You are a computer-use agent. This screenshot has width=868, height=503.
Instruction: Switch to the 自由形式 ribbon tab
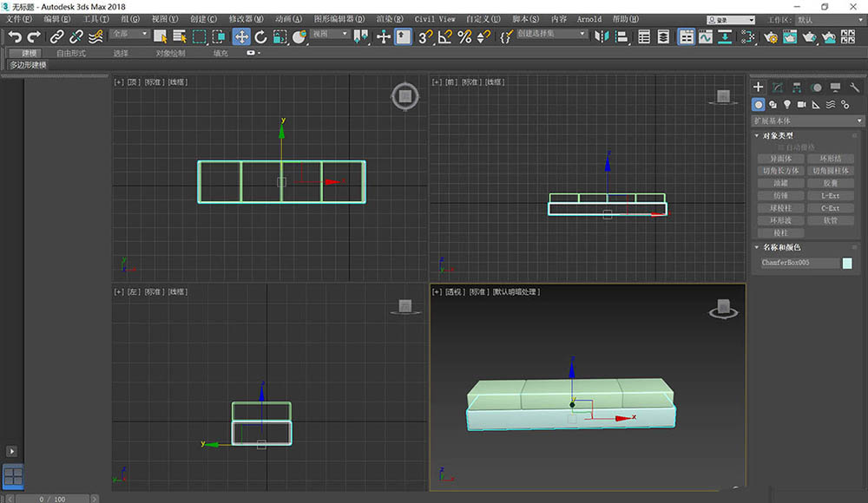coord(71,53)
